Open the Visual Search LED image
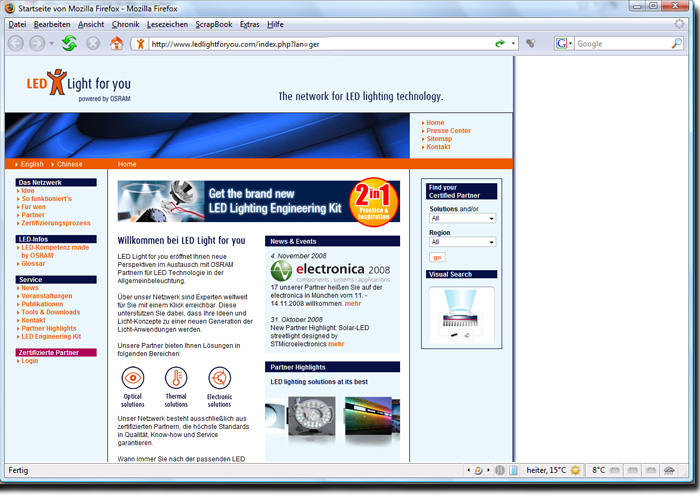 click(x=461, y=315)
